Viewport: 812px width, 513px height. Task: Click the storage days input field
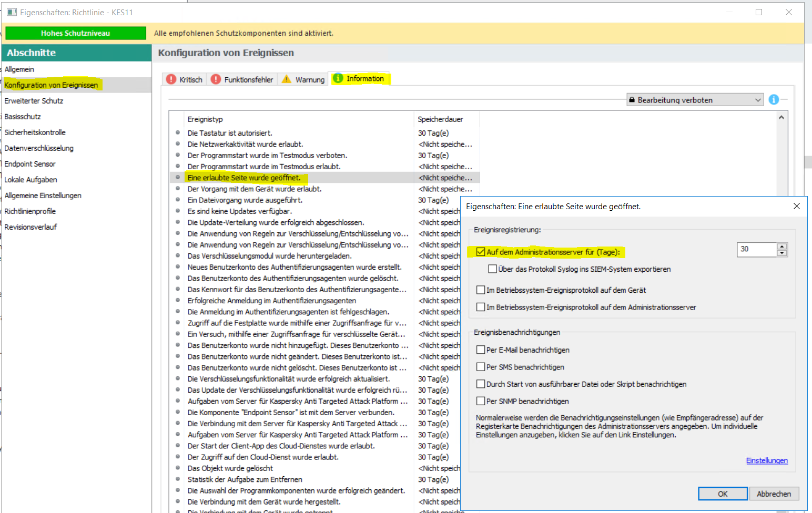[756, 249]
